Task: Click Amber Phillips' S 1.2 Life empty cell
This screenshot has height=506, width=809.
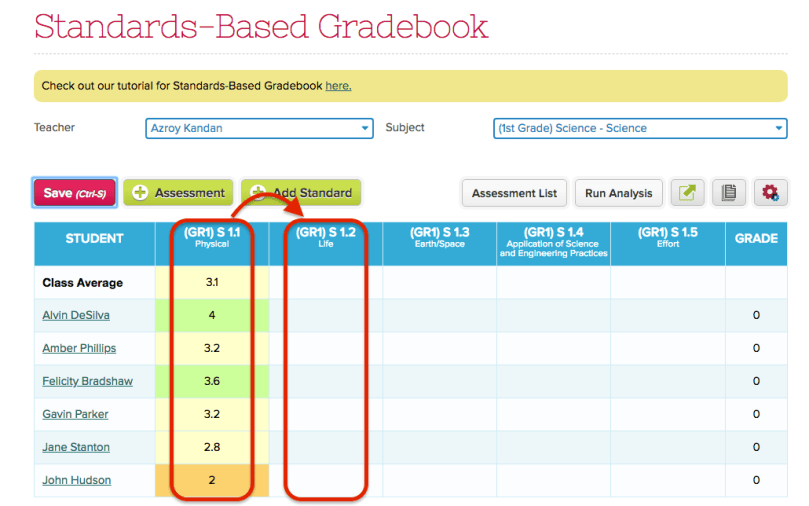Action: point(326,348)
